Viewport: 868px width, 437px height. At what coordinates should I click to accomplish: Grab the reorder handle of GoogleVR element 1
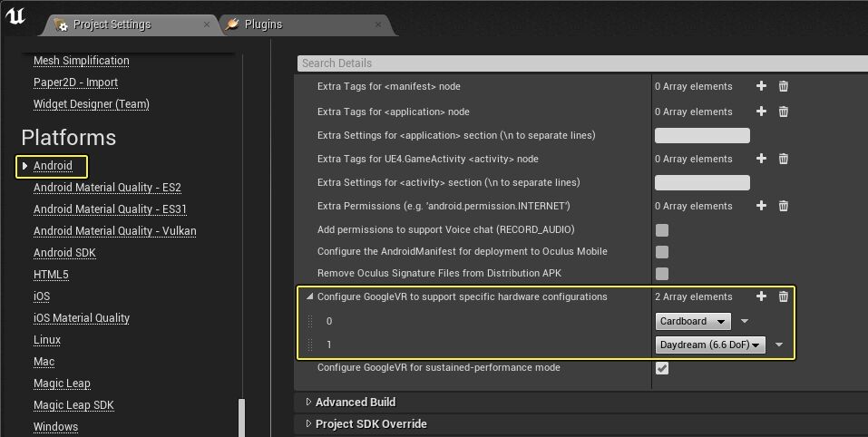tap(310, 345)
